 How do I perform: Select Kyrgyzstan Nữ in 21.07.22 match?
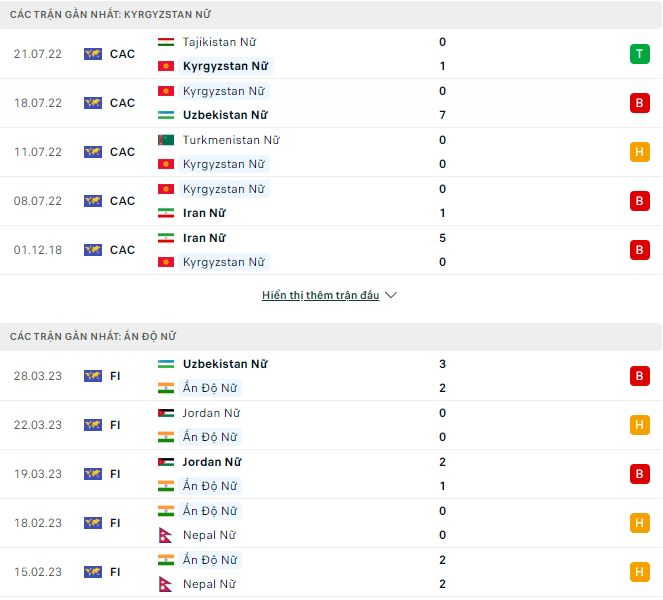coord(225,66)
